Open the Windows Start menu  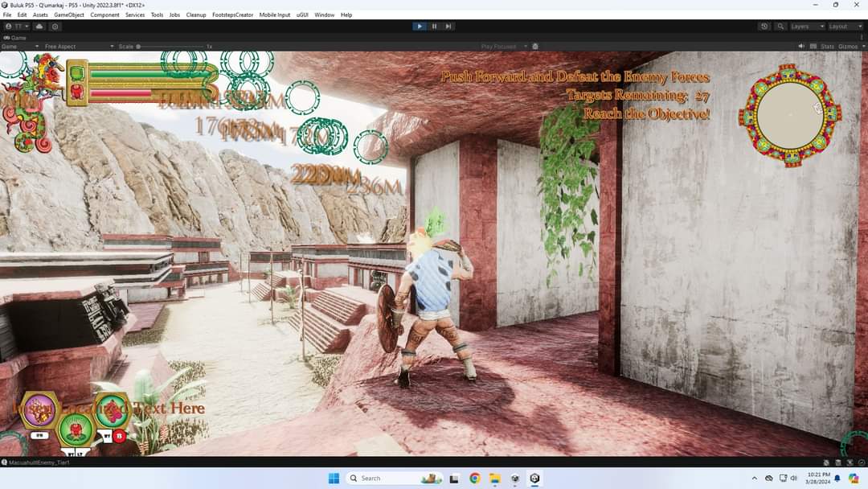click(x=334, y=478)
